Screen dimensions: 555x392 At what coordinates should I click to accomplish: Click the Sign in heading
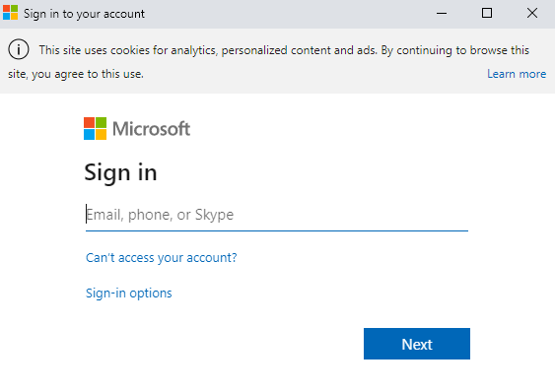coord(120,172)
